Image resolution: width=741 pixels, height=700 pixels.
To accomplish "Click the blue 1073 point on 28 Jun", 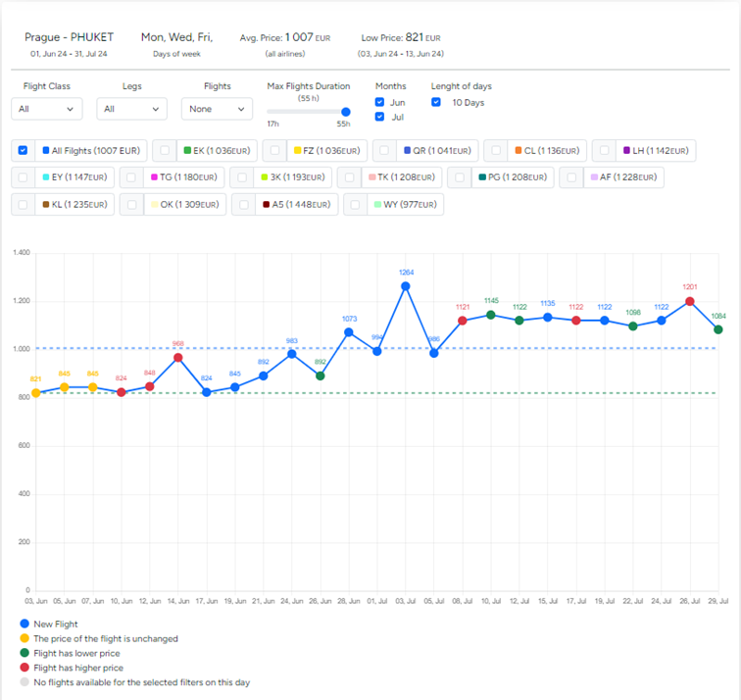I will point(348,332).
